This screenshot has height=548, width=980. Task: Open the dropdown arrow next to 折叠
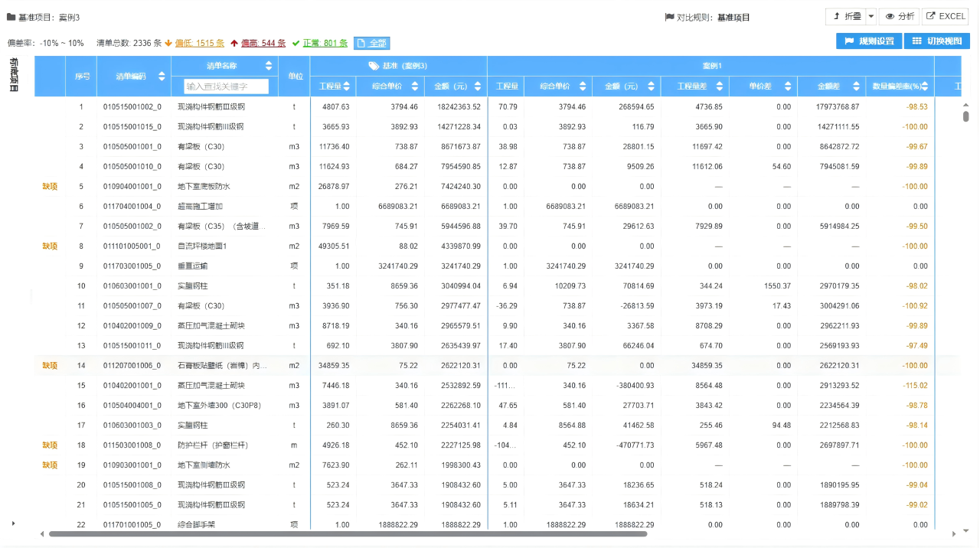click(871, 16)
